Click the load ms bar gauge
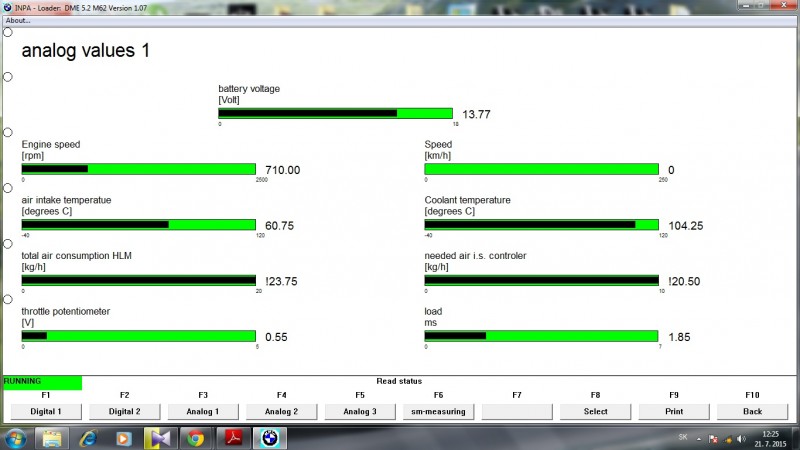This screenshot has height=450, width=800. (x=541, y=336)
